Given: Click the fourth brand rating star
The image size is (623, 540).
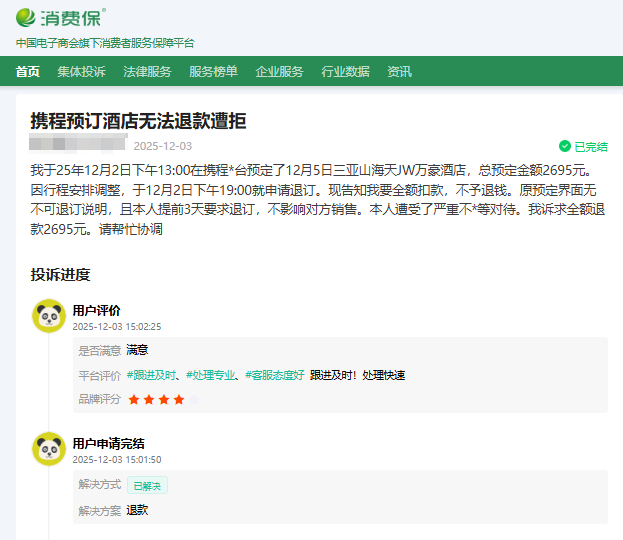Looking at the screenshot, I should (x=178, y=399).
